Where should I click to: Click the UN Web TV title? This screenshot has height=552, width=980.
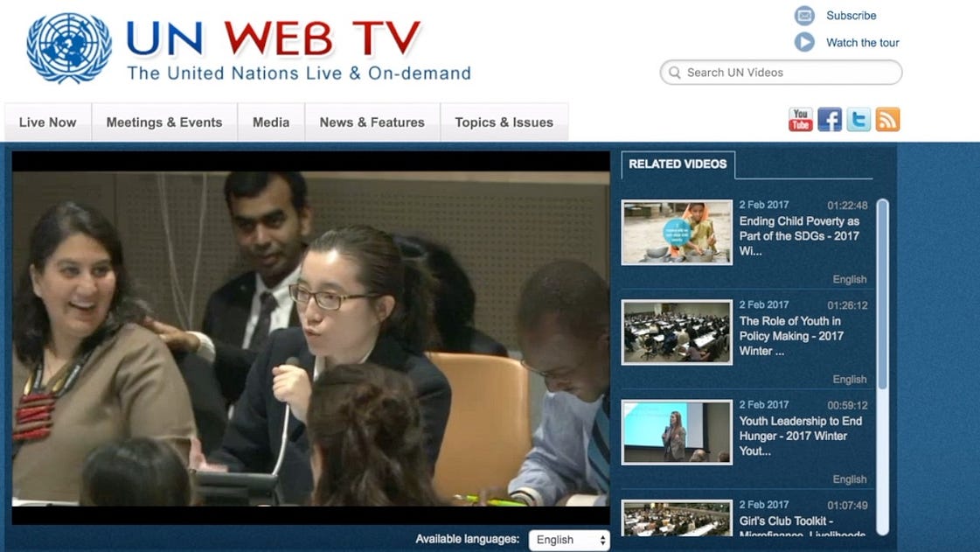pos(274,38)
